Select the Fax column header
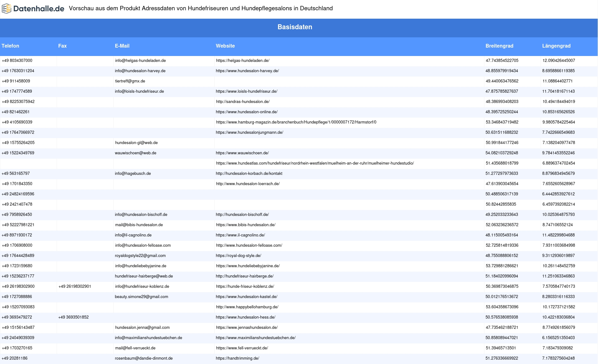 click(x=62, y=46)
